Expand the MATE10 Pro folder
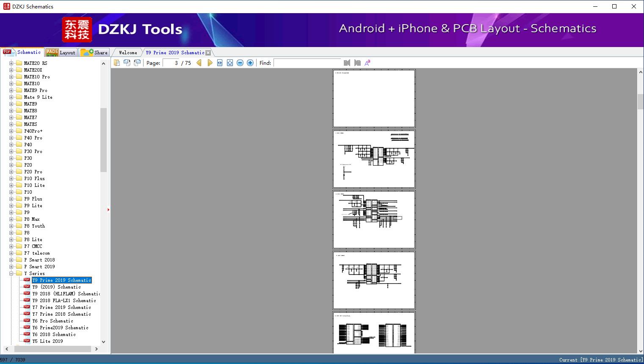The image size is (644, 364). (11, 77)
